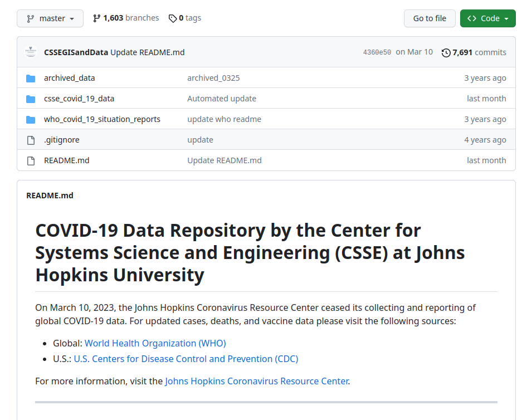Click the CSSEGISandData avatar thumbnail
522x420 pixels.
tap(31, 52)
